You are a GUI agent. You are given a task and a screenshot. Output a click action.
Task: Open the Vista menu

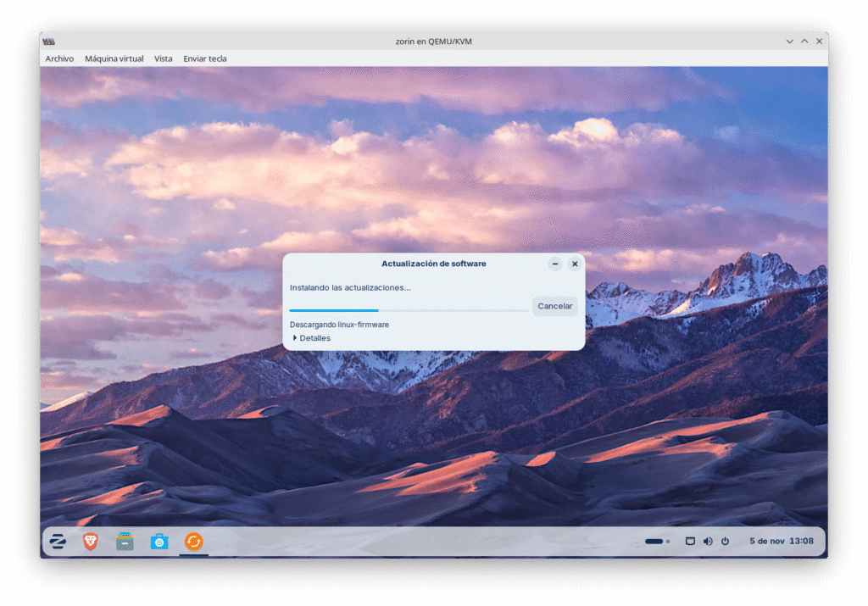[164, 58]
